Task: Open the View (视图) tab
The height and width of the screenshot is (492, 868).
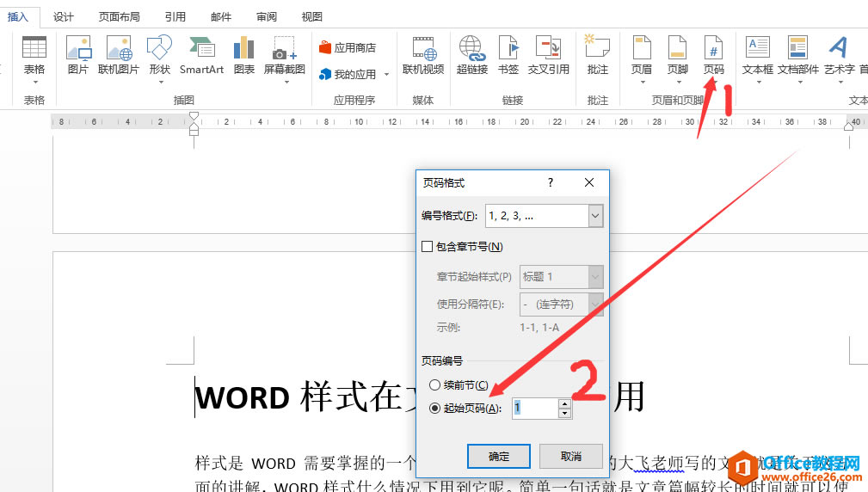Action: (x=311, y=16)
